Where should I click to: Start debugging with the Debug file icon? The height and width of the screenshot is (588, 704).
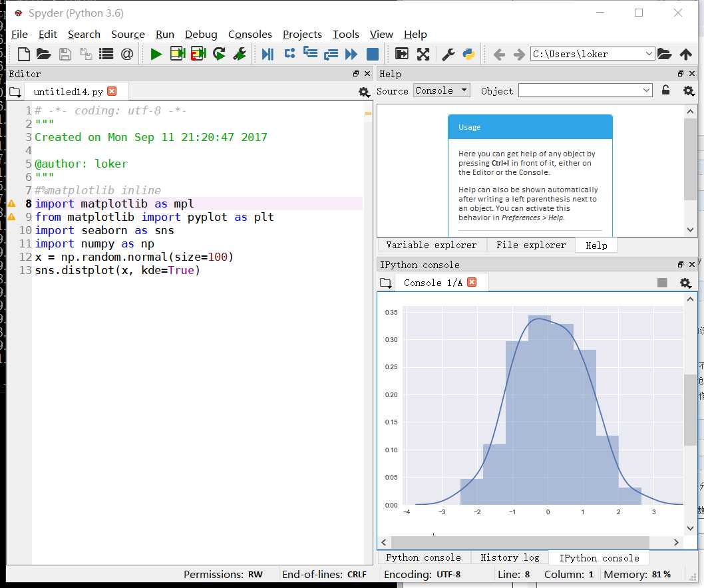click(267, 55)
